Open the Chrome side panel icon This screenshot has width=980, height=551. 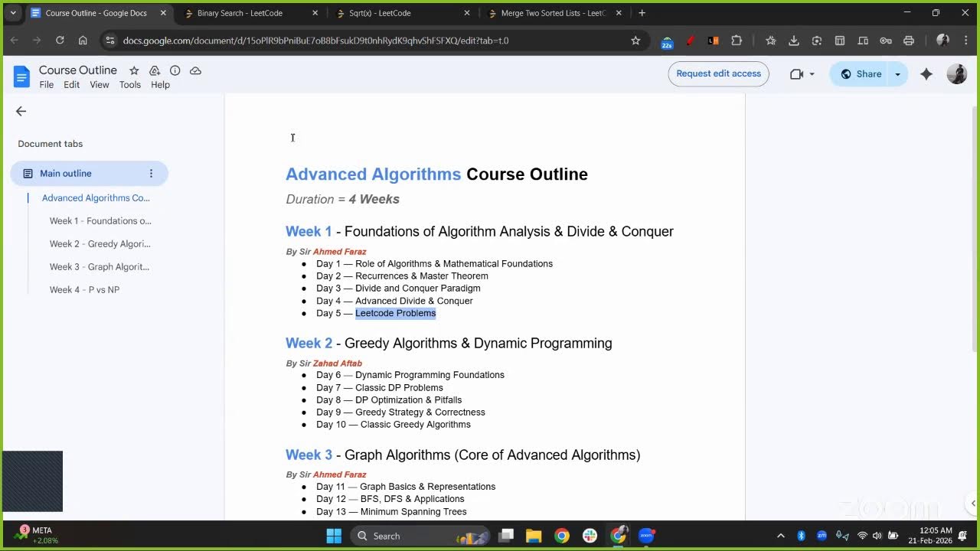pyautogui.click(x=840, y=41)
